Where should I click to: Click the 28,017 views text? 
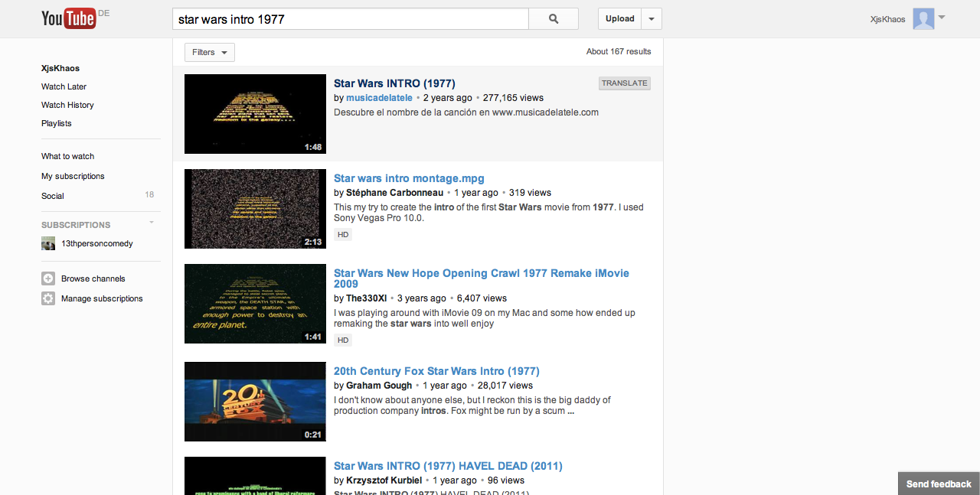point(505,386)
